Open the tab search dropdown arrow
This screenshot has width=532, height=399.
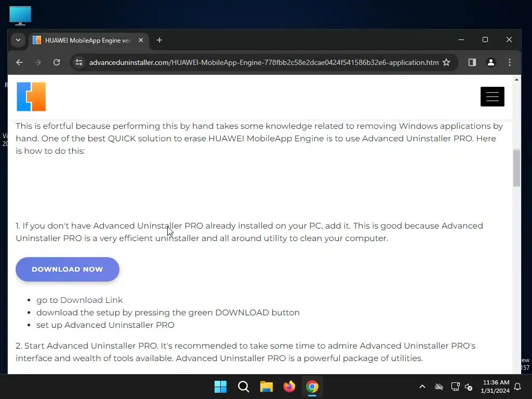tap(18, 40)
